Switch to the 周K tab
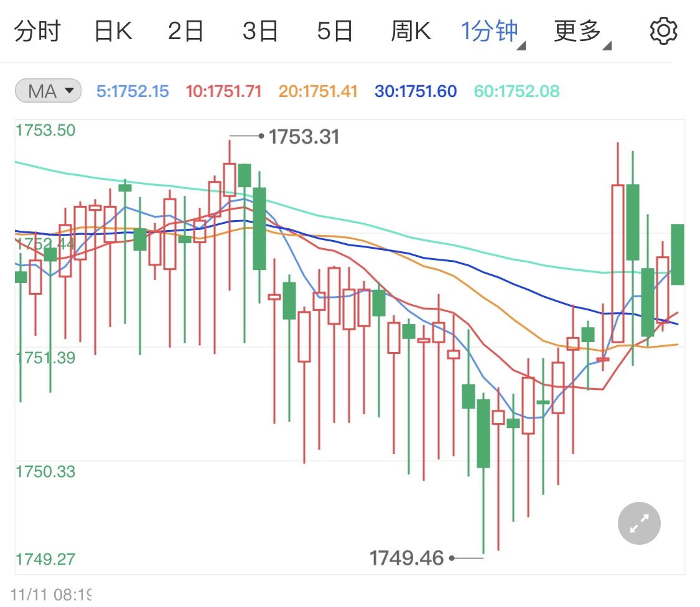Viewport: 700px width, 607px height. (411, 31)
